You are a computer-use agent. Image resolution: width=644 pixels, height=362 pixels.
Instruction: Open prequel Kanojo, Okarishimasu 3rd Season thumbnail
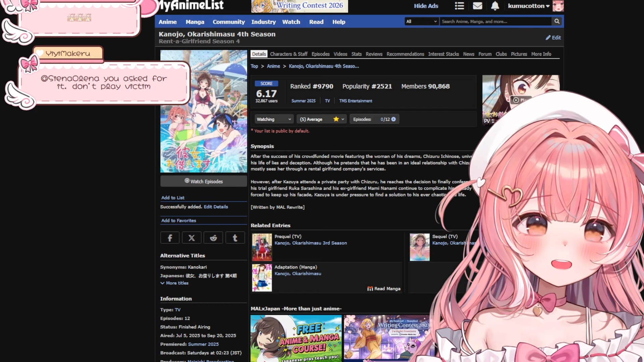pyautogui.click(x=262, y=247)
